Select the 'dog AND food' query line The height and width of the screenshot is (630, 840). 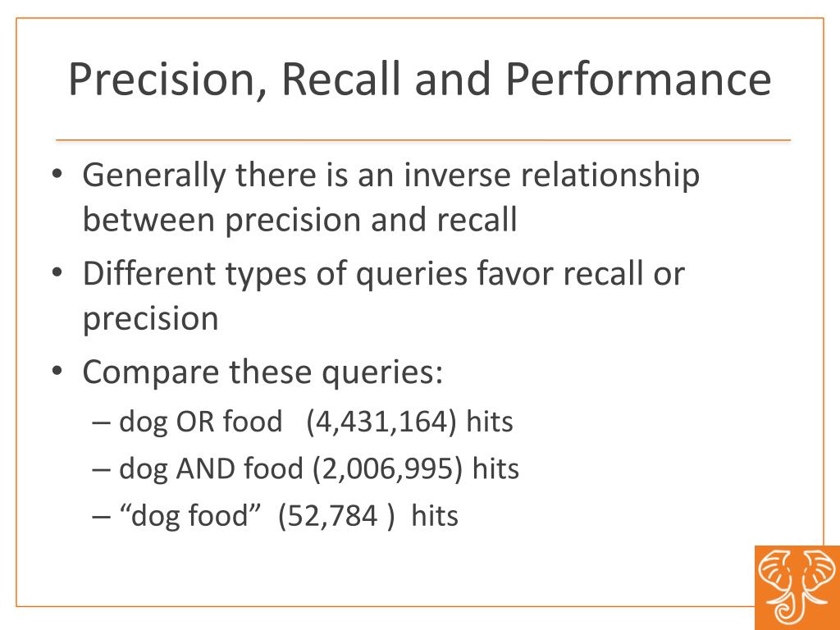click(x=305, y=468)
